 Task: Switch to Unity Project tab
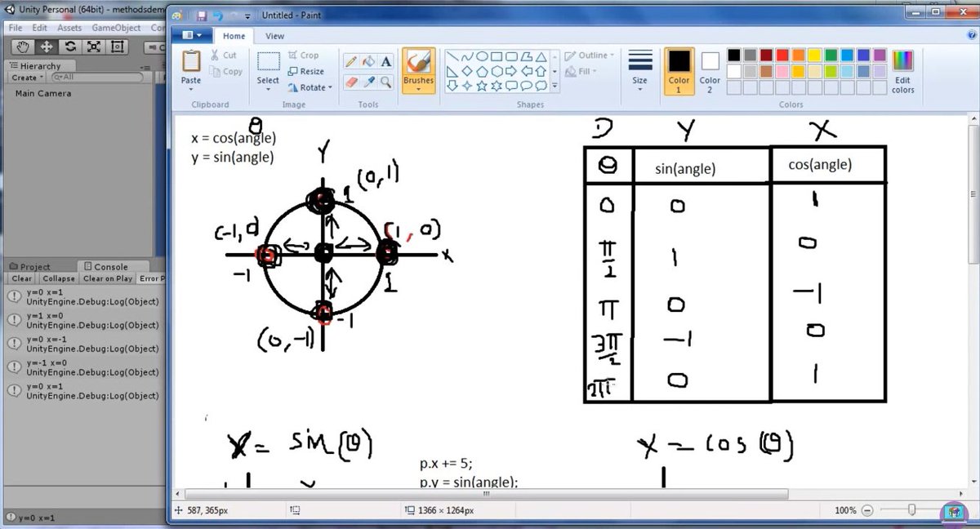[x=30, y=267]
